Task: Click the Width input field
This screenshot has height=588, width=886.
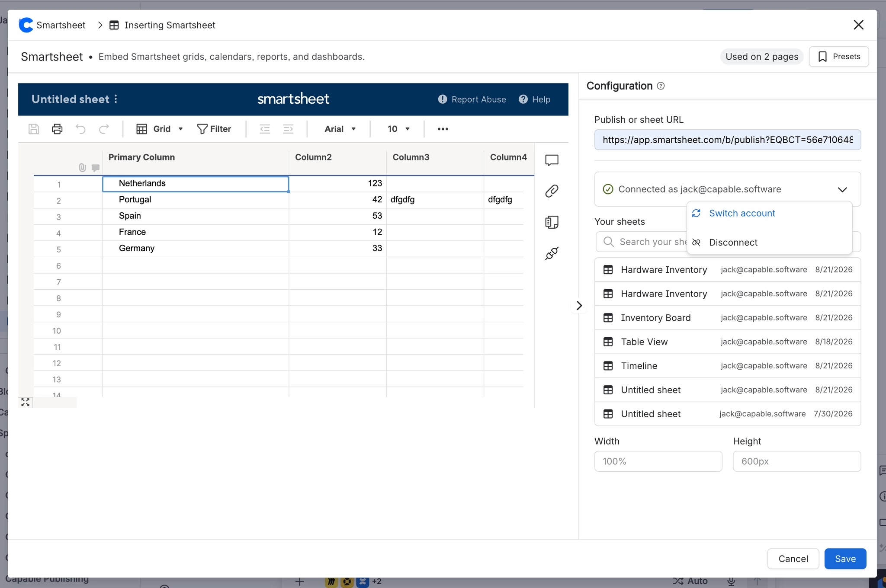Action: coord(658,461)
